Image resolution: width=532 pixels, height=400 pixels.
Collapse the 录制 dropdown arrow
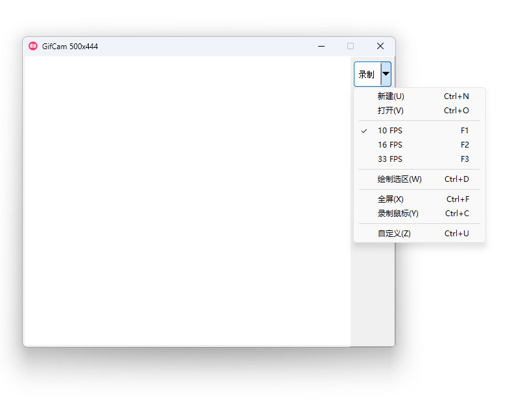pyautogui.click(x=386, y=74)
